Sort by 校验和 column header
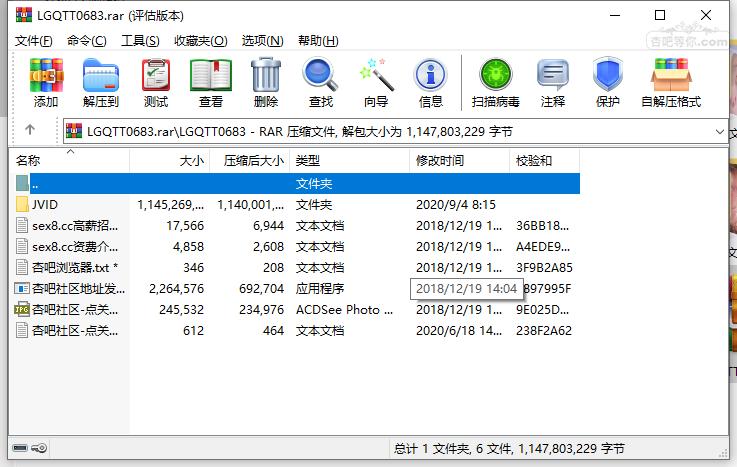Screen dimensions: 737x467 (544, 161)
